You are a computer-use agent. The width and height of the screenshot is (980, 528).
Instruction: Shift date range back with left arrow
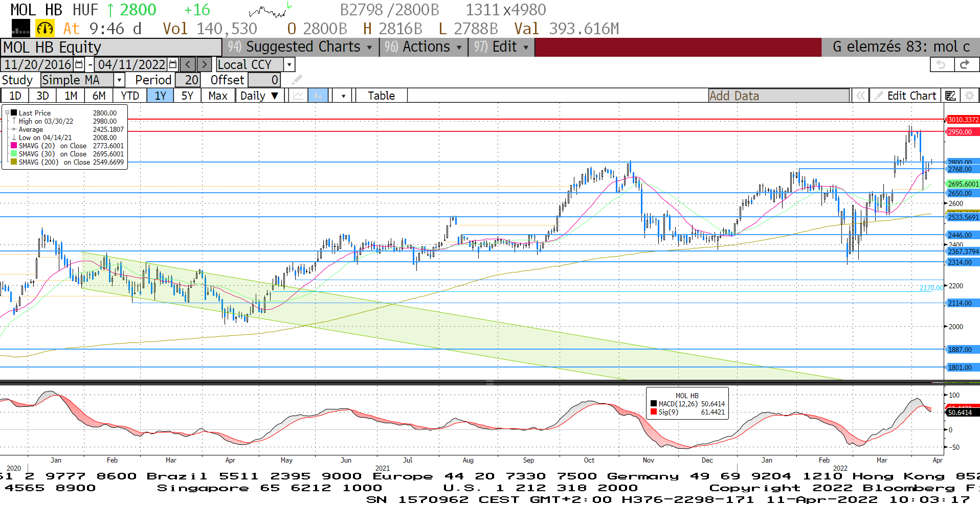(188, 64)
